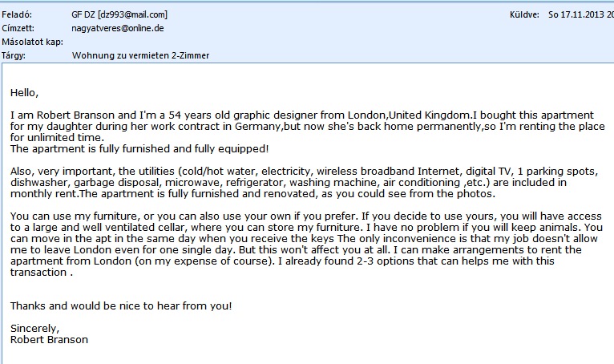Viewport: 614px width, 364px height.
Task: Click the line ending with this transaction
Action: 40,272
